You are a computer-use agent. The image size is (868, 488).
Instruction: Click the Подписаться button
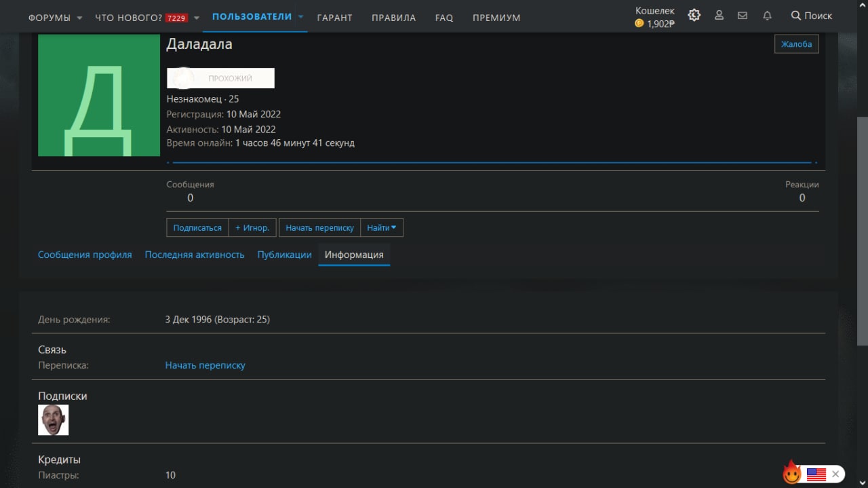[197, 227]
